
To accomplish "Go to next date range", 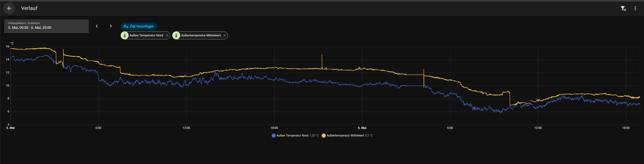I will [111, 26].
